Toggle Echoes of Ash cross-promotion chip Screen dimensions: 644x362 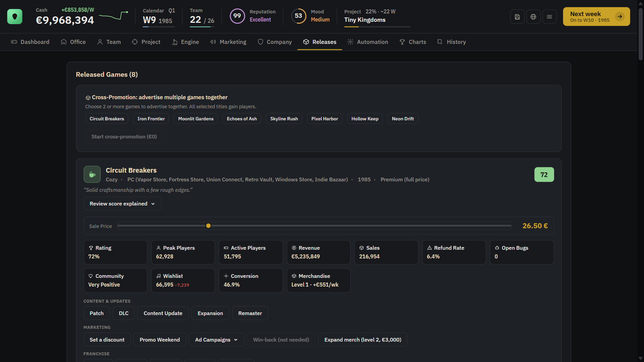pyautogui.click(x=242, y=119)
